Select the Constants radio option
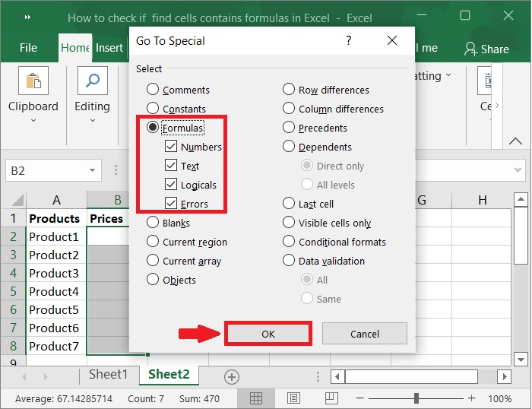 coord(153,109)
